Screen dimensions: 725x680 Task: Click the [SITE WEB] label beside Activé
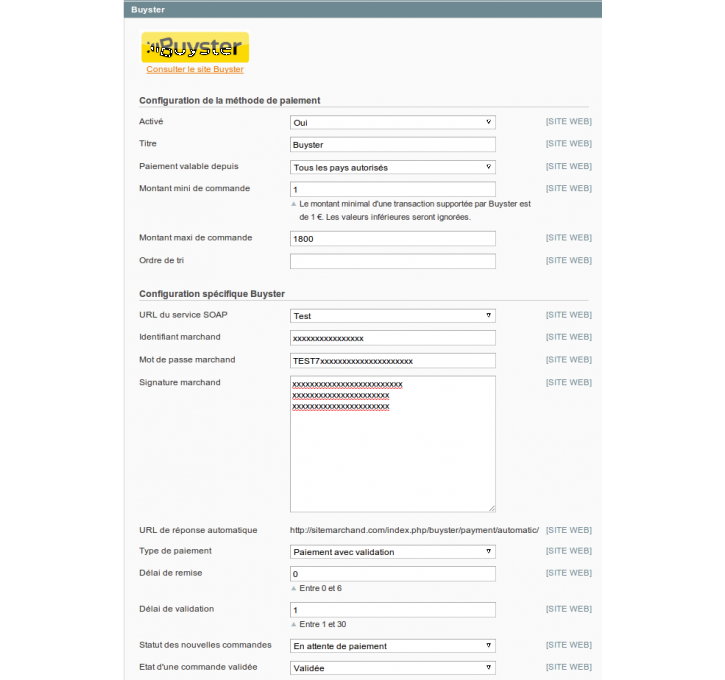click(x=568, y=122)
